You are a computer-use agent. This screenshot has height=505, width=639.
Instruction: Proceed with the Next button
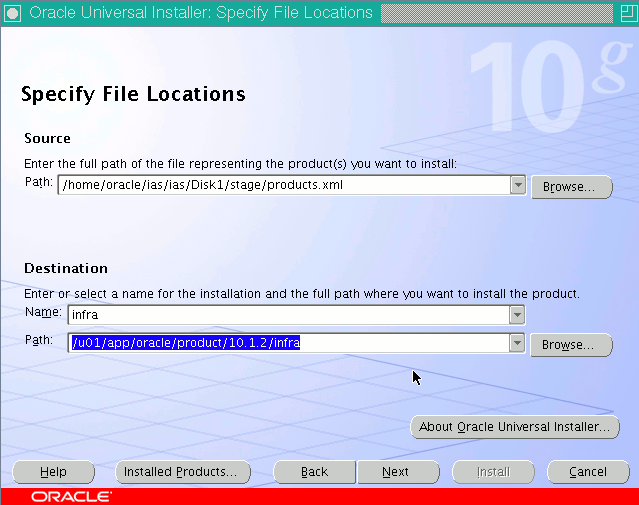pos(398,472)
